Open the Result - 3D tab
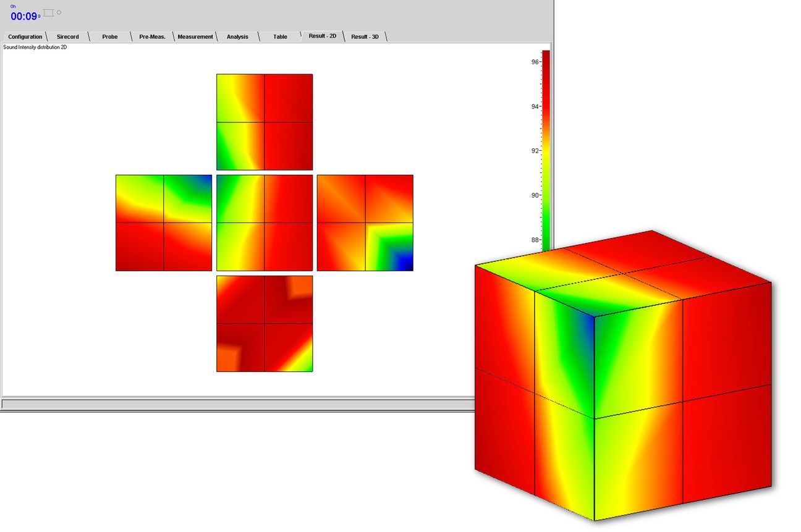801x532 pixels. pos(365,37)
